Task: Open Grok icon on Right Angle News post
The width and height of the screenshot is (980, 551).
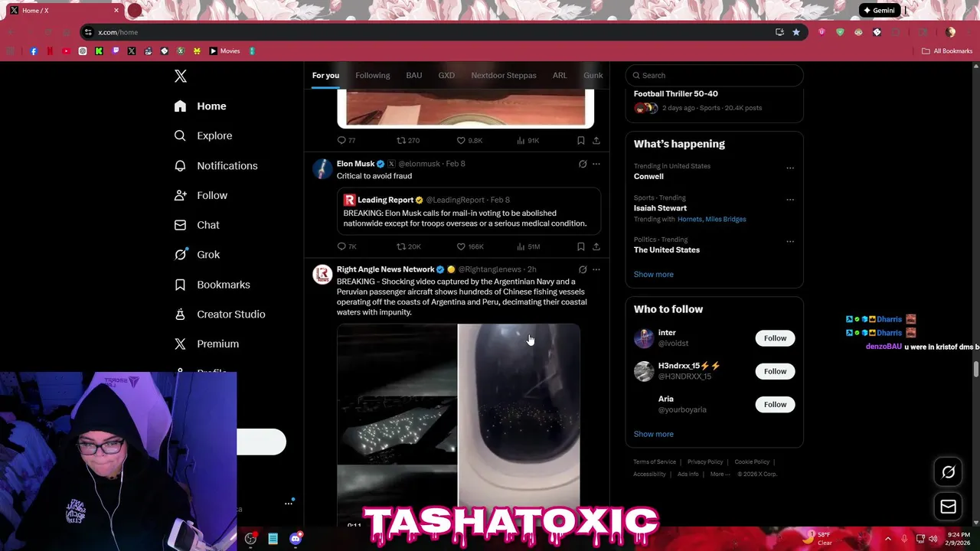Action: pos(583,269)
